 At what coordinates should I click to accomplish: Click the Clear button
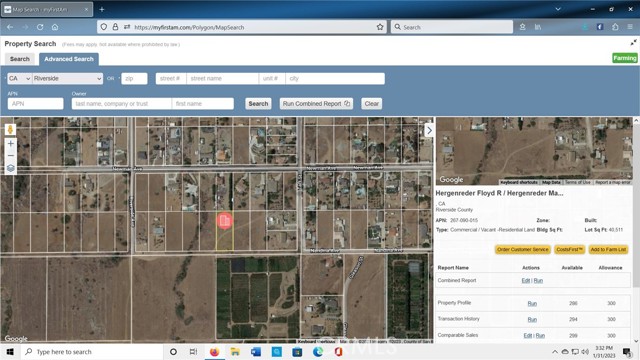pyautogui.click(x=371, y=104)
